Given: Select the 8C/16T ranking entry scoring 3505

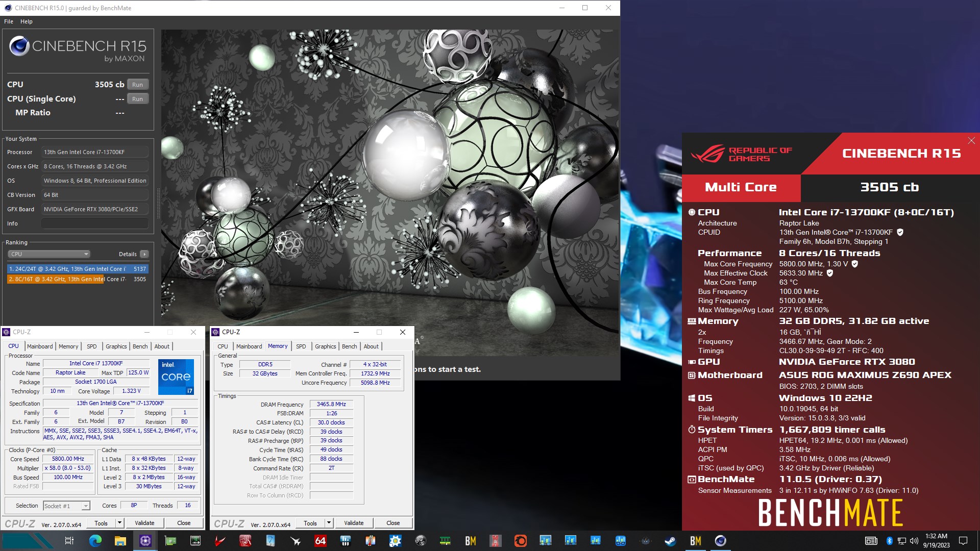Looking at the screenshot, I should point(78,279).
